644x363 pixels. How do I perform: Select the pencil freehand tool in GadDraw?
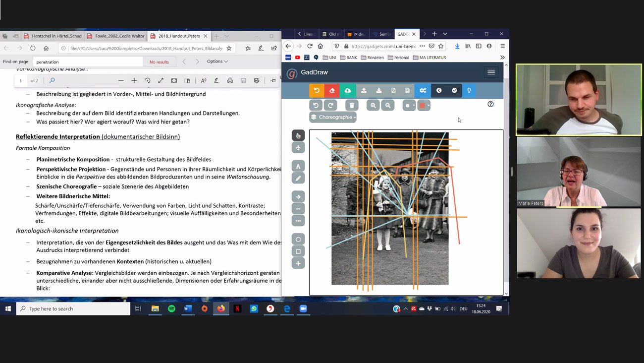pyautogui.click(x=298, y=178)
